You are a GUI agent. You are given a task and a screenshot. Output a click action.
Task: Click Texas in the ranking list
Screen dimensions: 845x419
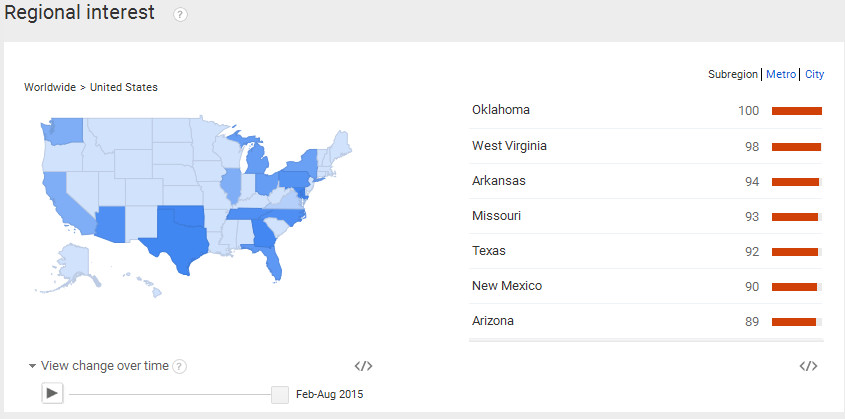point(489,251)
